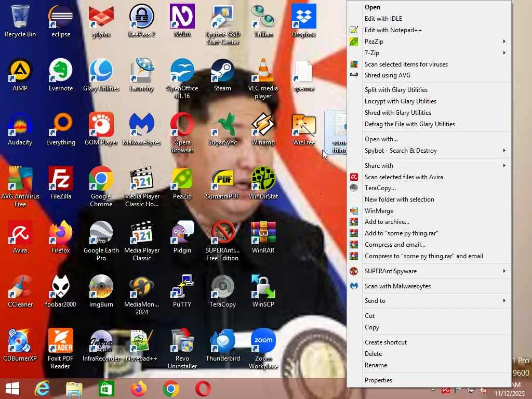Select Defrag the File with Glary Utilities
The width and height of the screenshot is (532, 399).
[429, 124]
